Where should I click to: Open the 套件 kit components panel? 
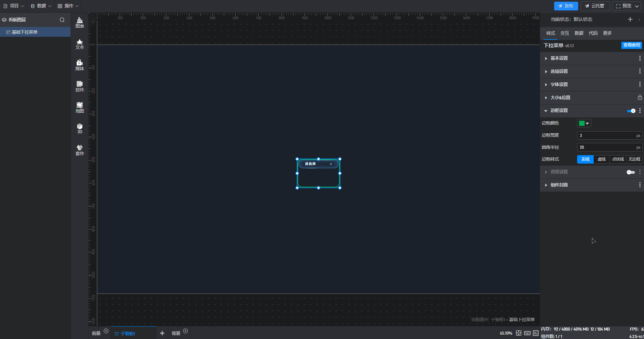(x=80, y=150)
